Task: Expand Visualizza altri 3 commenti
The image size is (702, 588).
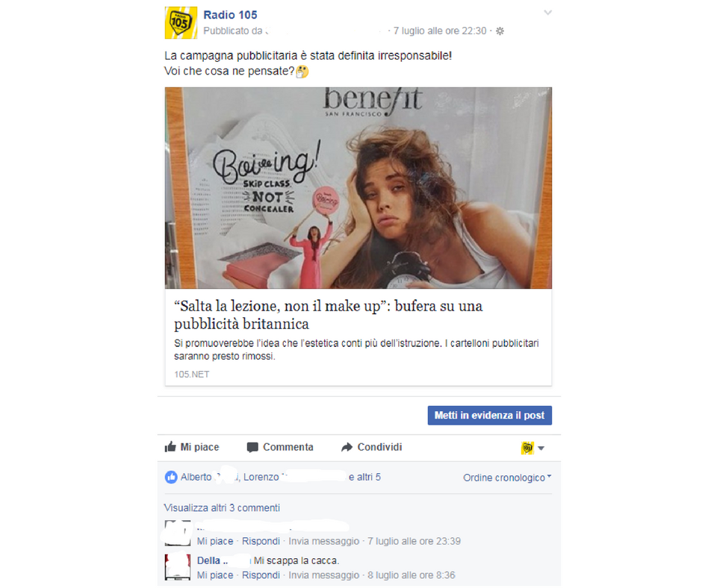Action: (222, 508)
